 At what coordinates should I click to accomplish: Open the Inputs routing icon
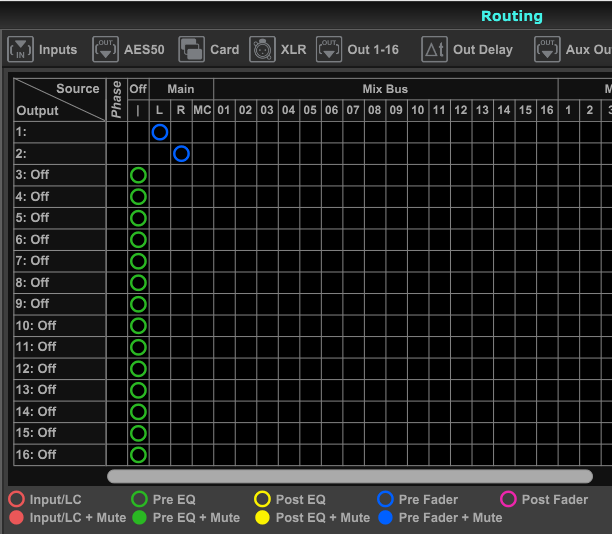[x=20, y=50]
